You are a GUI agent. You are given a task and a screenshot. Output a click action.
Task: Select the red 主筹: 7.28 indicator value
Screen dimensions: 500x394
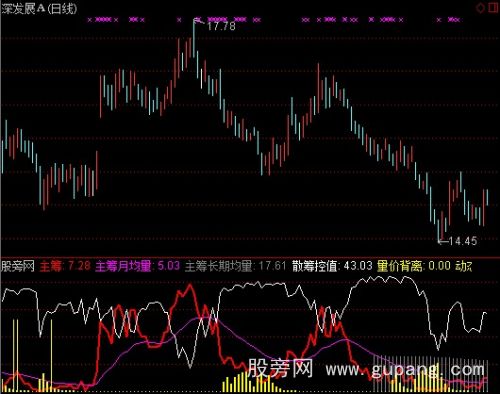click(x=65, y=266)
